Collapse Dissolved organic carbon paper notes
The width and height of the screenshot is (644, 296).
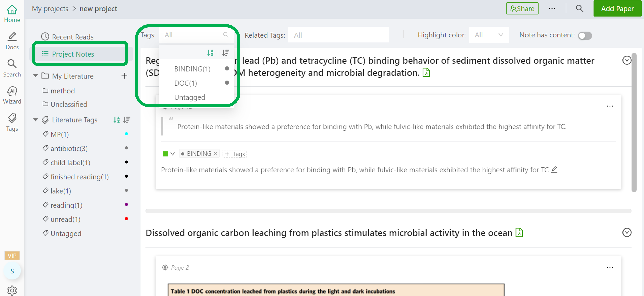click(x=627, y=232)
